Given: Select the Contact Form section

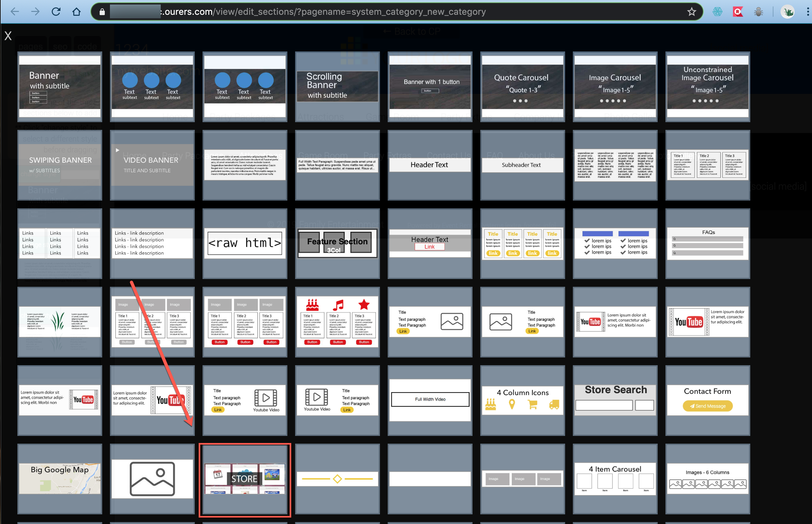Looking at the screenshot, I should click(x=708, y=401).
